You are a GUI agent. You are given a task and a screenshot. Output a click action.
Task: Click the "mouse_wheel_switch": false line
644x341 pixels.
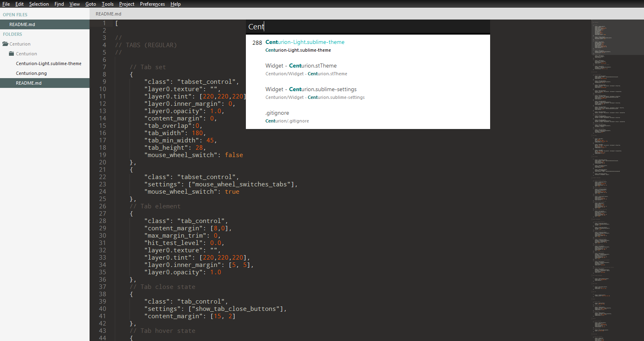coord(193,155)
